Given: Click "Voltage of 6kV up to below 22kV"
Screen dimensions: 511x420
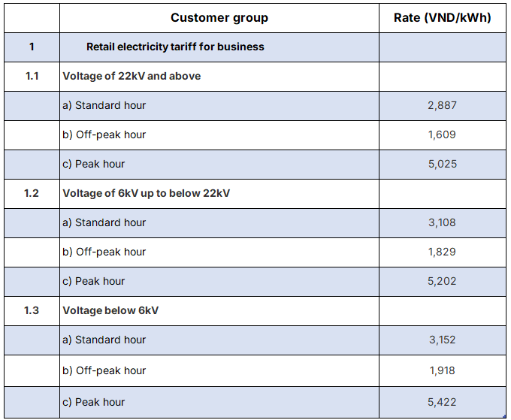Looking at the screenshot, I should coord(146,193).
